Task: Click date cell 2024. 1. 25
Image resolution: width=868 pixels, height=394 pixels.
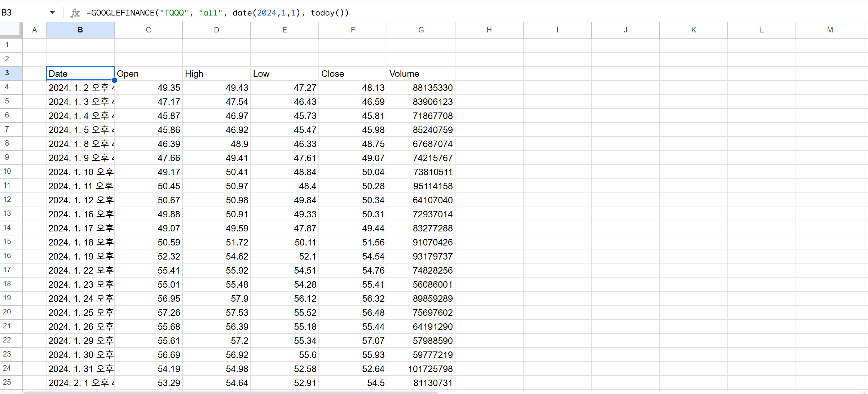Action: [80, 313]
